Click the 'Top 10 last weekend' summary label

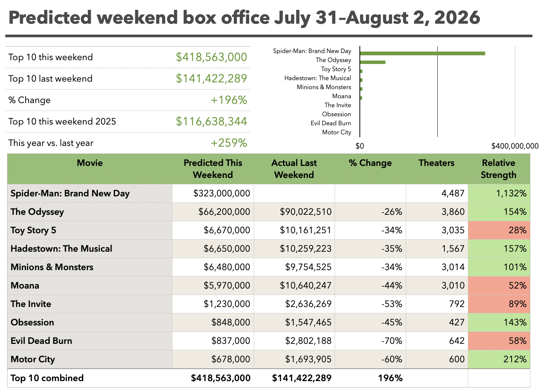(x=50, y=79)
